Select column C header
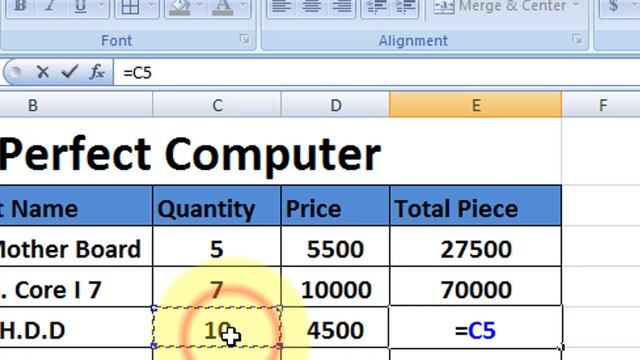The width and height of the screenshot is (640, 360). click(x=217, y=105)
